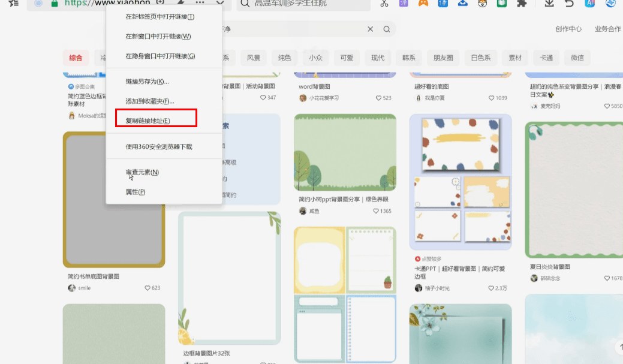
Task: Click magnifier icon in browser search box
Action: 245,4
